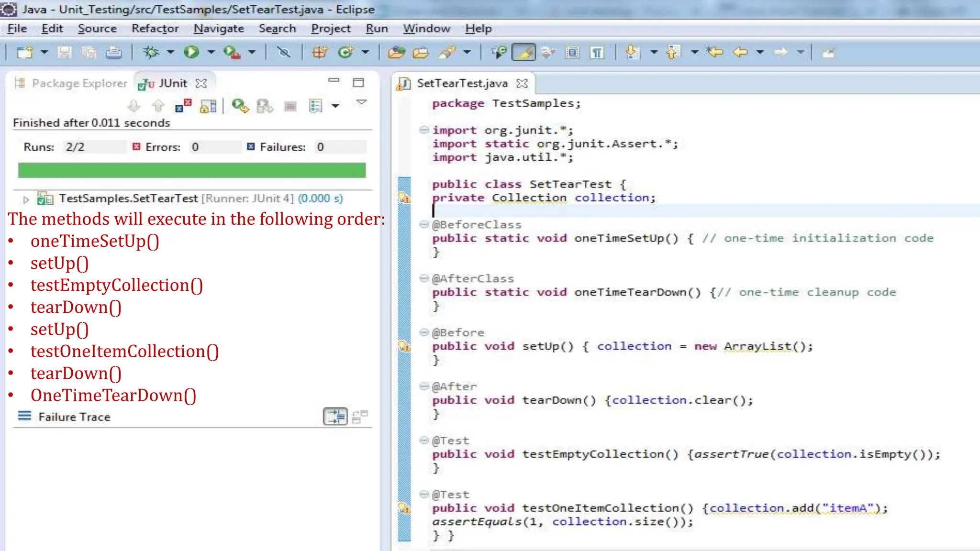Click the New Java Class icon
The height and width of the screenshot is (551, 980).
[x=345, y=52]
